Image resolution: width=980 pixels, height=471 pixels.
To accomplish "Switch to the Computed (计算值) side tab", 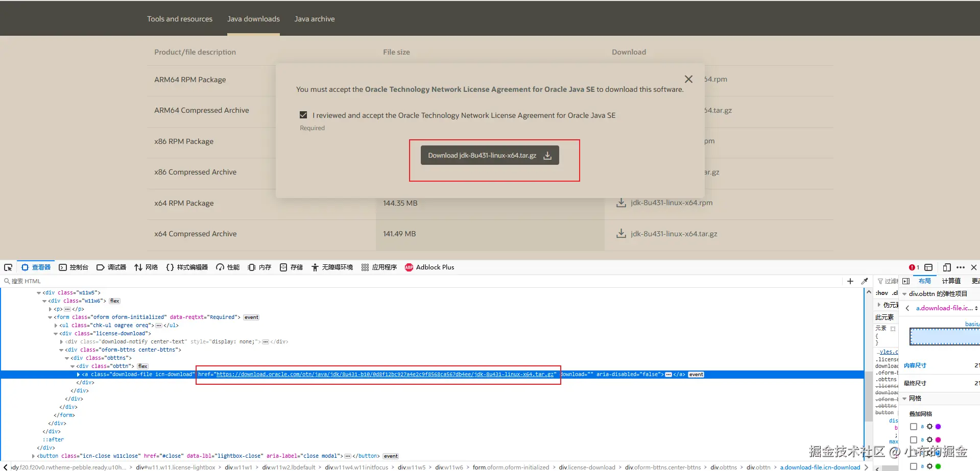I will 951,281.
